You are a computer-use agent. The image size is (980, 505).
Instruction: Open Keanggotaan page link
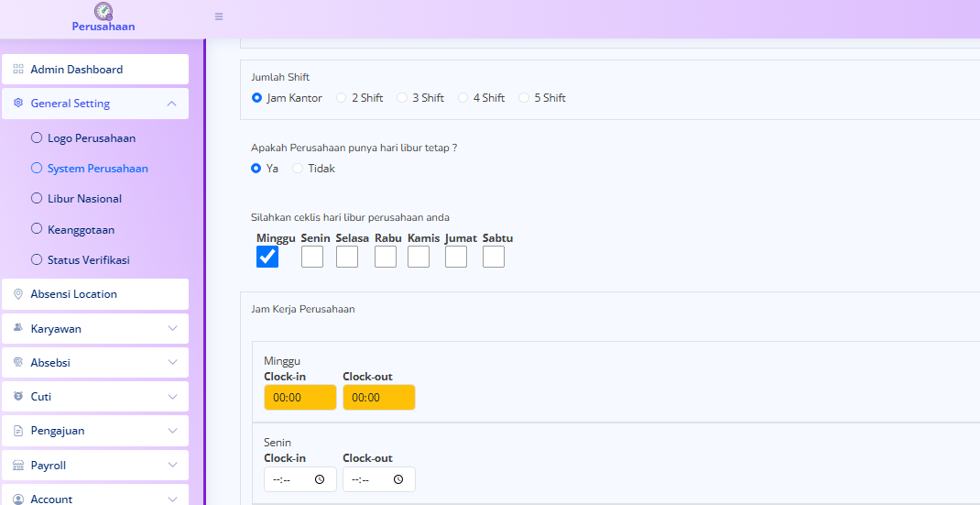coord(81,230)
